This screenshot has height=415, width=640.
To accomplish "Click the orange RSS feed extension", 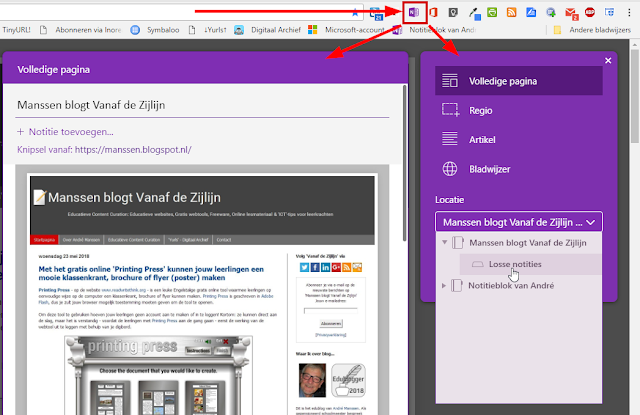I will tap(511, 13).
